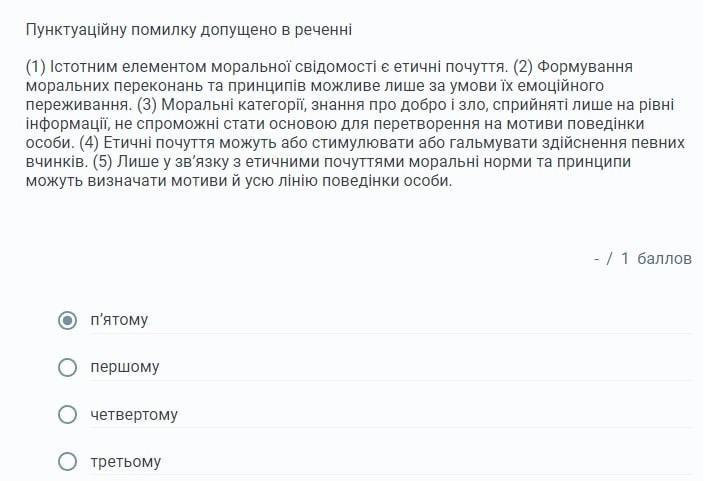703x481 pixels.
Task: Mark the «третьому» radio button
Action: (x=67, y=462)
